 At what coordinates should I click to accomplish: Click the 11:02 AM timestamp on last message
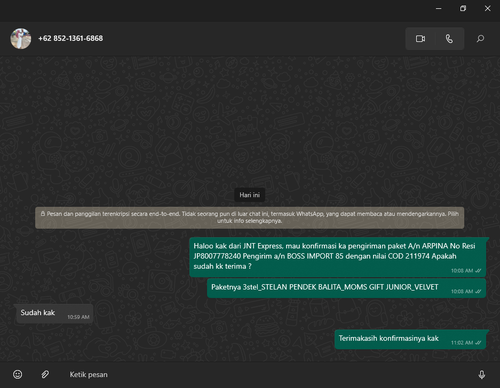[462, 343]
